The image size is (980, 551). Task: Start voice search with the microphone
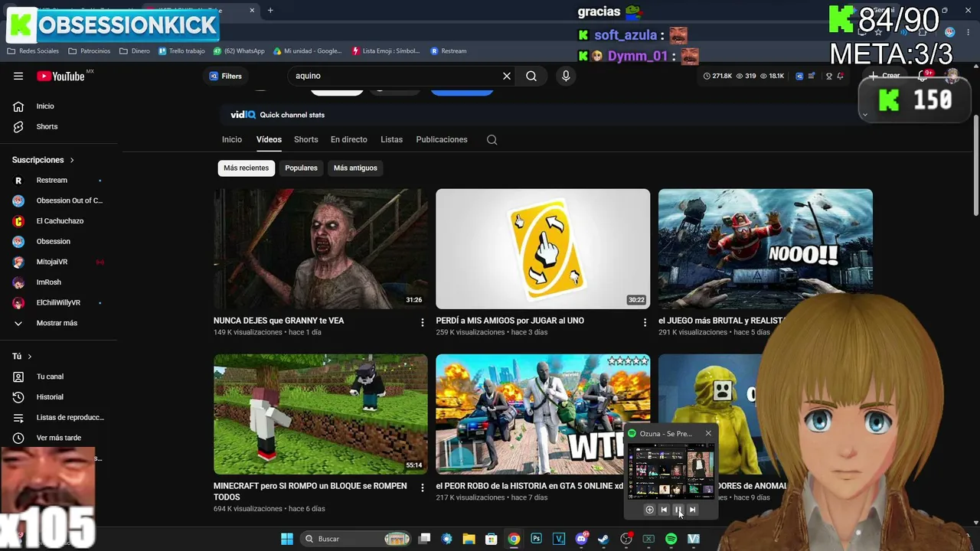tap(566, 76)
